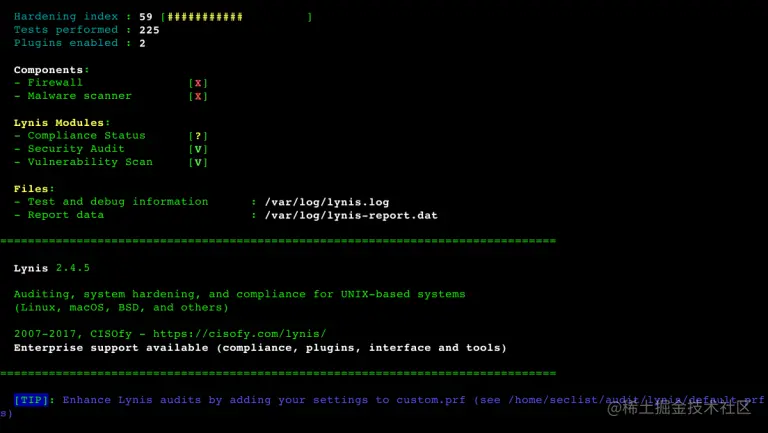
Task: Click the '(Linux, macOS, BSD, and others)' line
Action: [x=121, y=308]
